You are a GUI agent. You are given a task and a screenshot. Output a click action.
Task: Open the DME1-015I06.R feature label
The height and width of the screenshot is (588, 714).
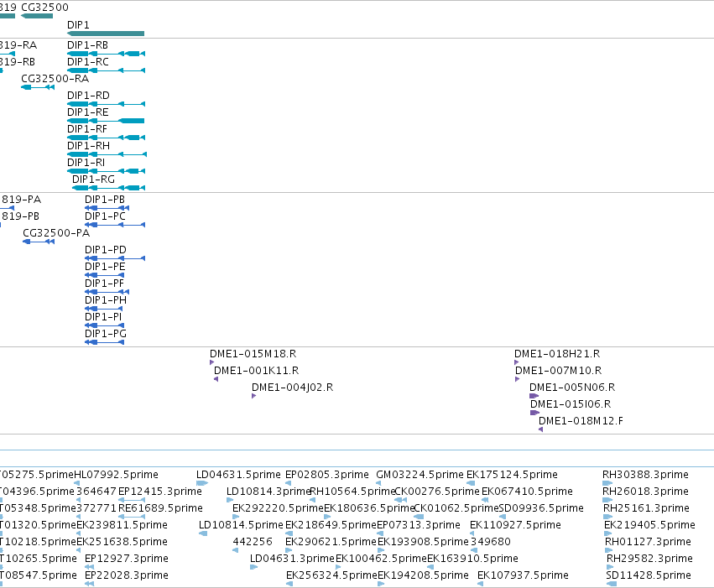571,404
